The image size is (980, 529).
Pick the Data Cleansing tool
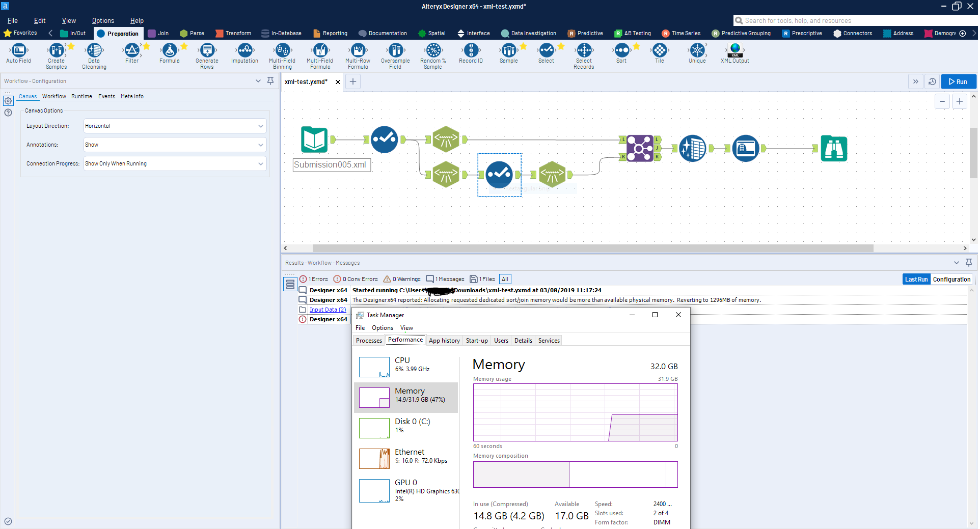coord(94,53)
